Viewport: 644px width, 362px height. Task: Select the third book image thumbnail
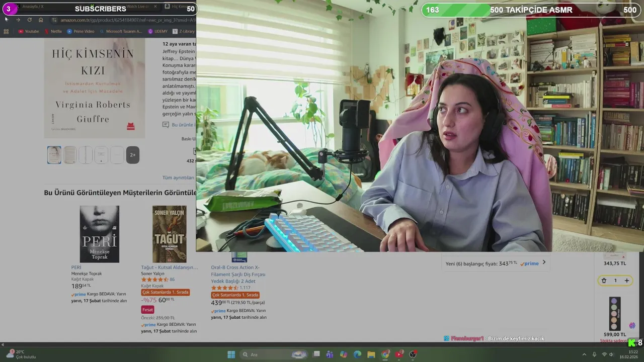(x=86, y=155)
